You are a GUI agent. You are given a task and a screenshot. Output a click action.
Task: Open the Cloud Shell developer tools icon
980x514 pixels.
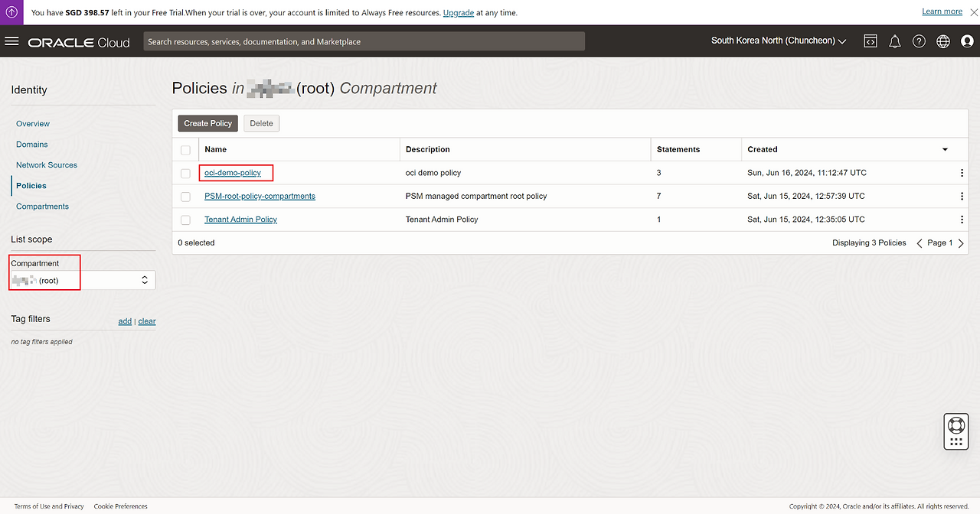click(871, 41)
